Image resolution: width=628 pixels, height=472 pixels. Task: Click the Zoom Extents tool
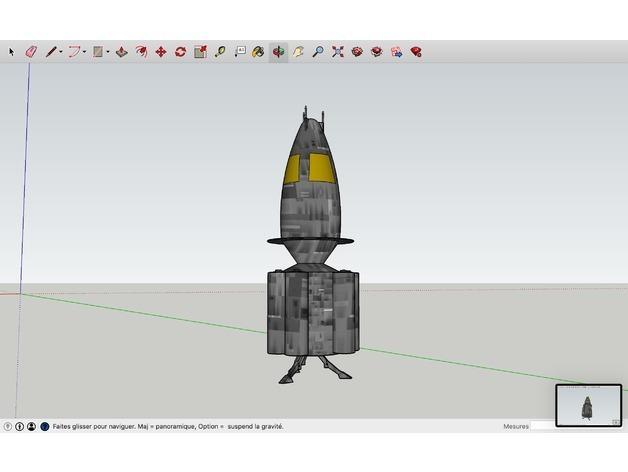coord(338,52)
